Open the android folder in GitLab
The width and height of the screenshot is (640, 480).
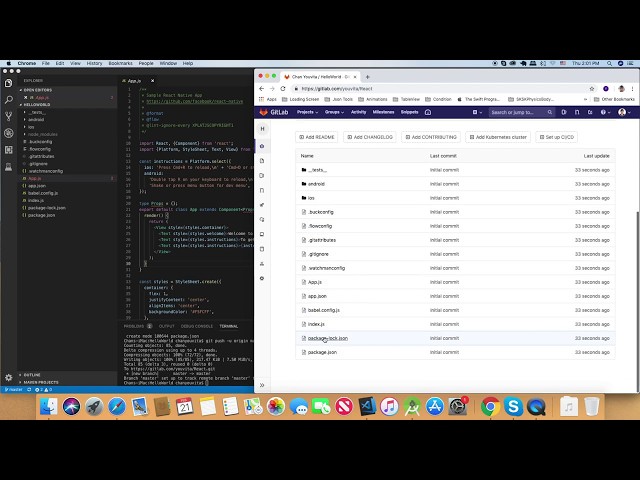[316, 184]
